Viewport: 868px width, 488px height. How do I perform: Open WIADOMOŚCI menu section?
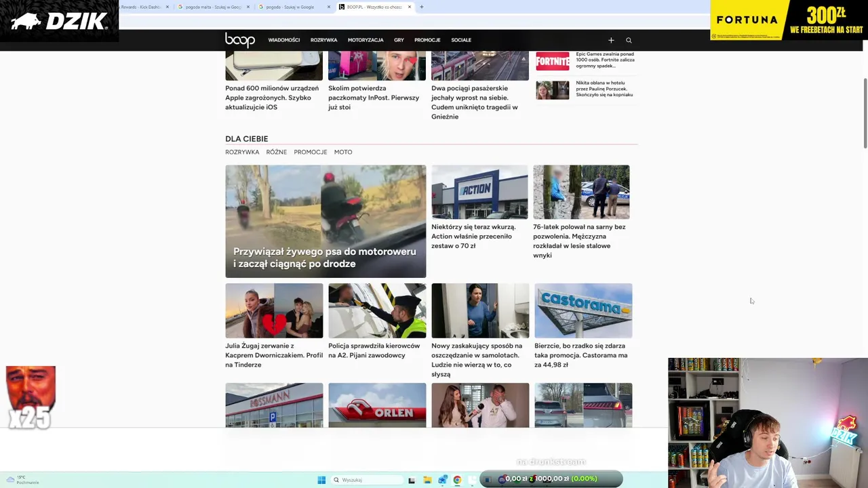point(283,40)
